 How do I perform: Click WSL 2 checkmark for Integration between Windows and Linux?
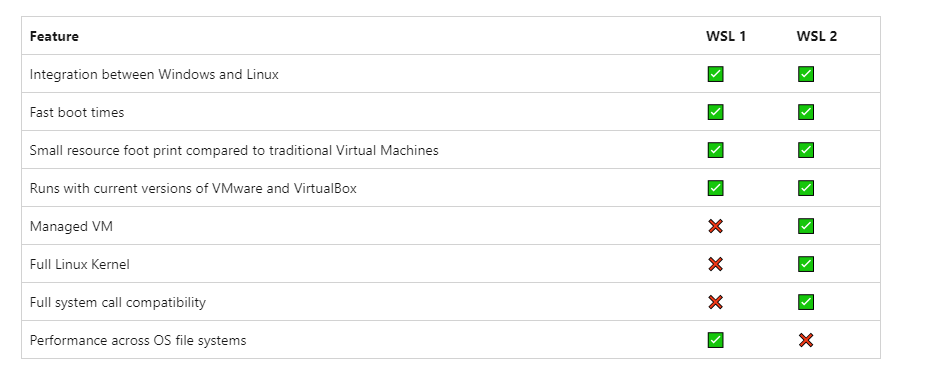(805, 74)
